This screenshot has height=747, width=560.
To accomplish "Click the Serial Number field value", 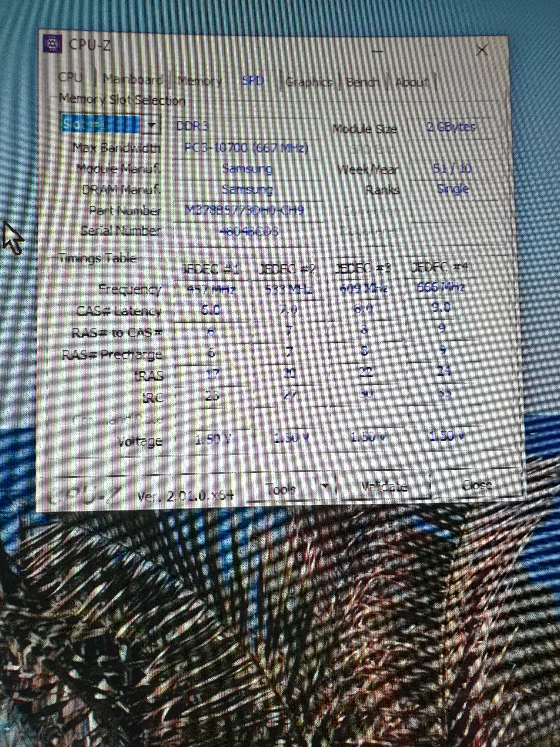I will 249,232.
